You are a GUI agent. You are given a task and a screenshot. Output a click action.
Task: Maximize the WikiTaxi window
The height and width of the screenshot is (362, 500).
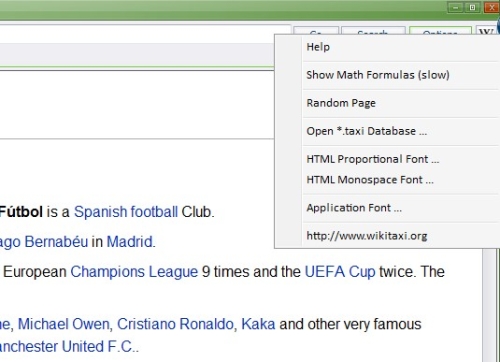tap(472, 7)
